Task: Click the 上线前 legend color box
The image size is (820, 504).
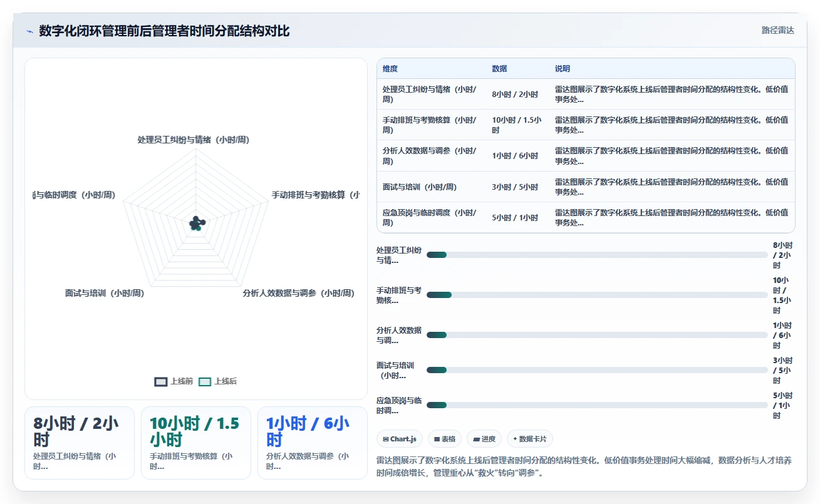Action: 161,381
